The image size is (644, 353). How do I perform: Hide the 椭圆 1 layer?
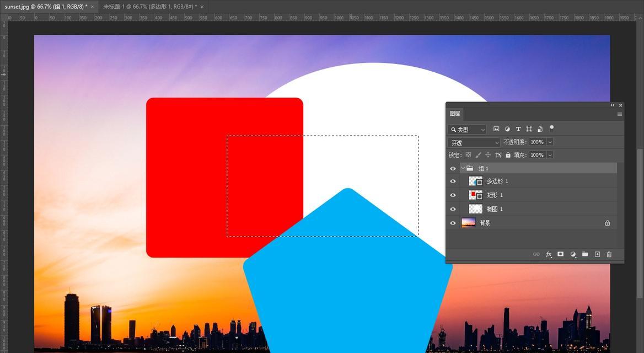tap(453, 209)
